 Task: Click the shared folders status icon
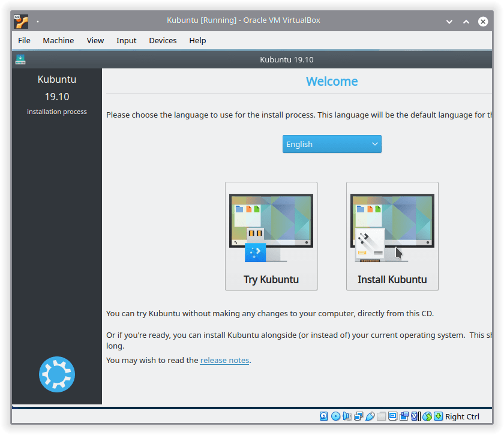coord(381,416)
